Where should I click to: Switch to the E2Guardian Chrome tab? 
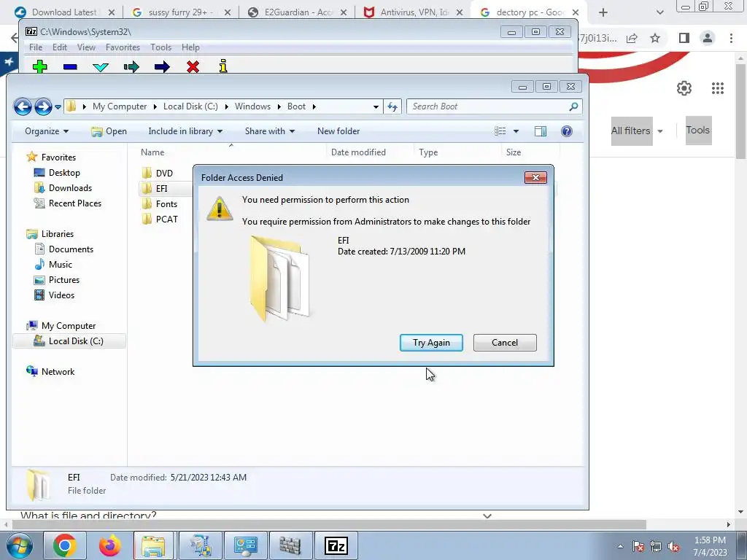(296, 12)
